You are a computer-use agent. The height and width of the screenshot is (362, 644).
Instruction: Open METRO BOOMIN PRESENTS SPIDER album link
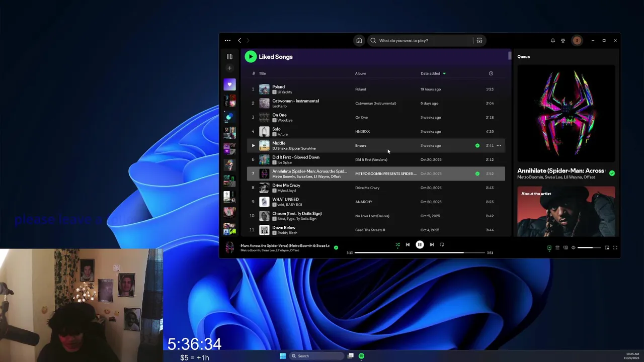point(386,173)
